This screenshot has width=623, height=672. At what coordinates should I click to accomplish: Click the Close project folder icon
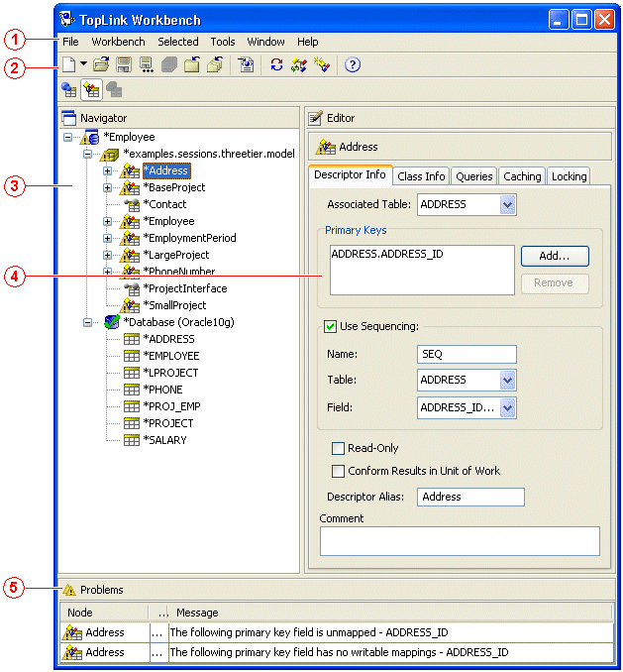[191, 64]
